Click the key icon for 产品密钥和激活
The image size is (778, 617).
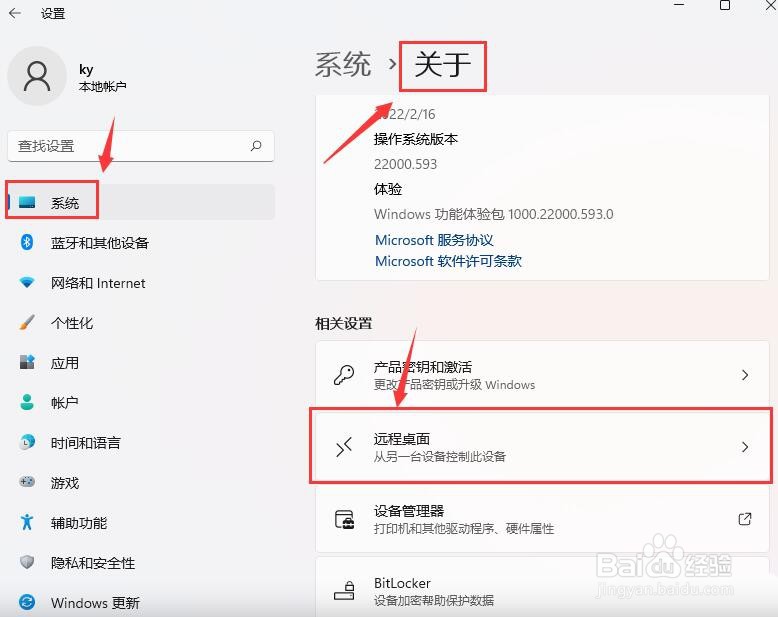tap(344, 375)
